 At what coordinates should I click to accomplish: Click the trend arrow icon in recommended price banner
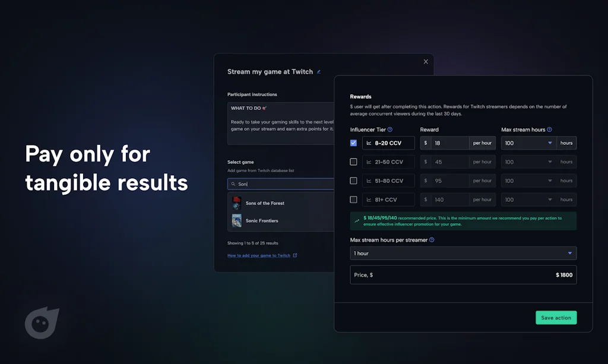[357, 221]
